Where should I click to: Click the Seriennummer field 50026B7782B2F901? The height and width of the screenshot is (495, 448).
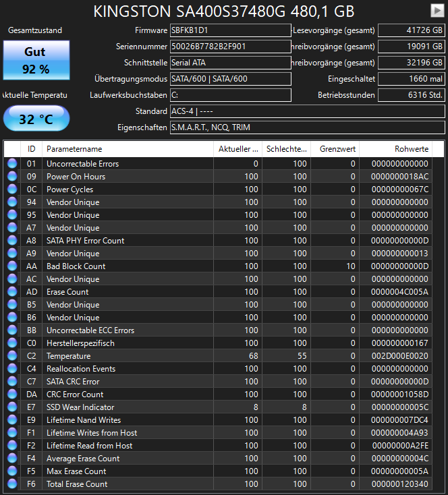point(230,47)
